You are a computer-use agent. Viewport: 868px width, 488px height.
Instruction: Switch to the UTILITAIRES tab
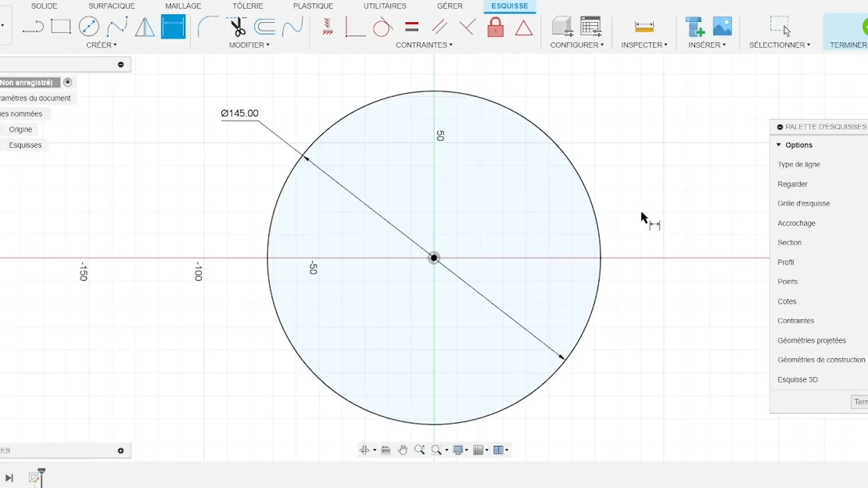(x=385, y=6)
